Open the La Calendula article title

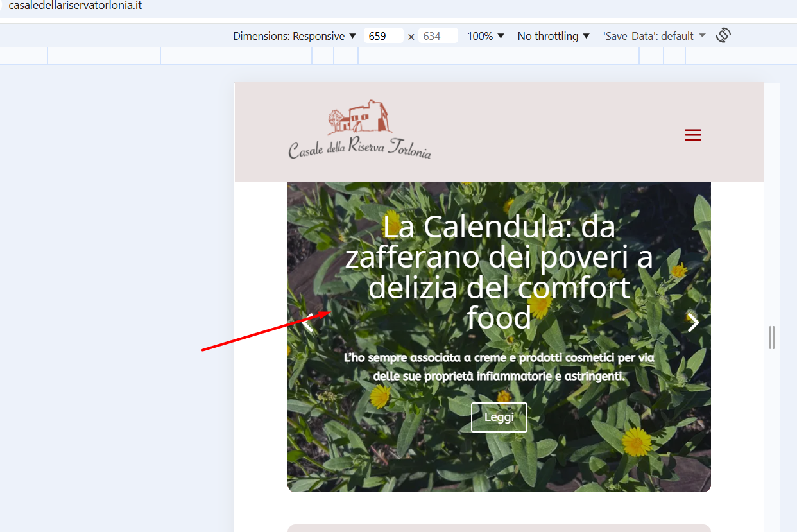pos(499,272)
